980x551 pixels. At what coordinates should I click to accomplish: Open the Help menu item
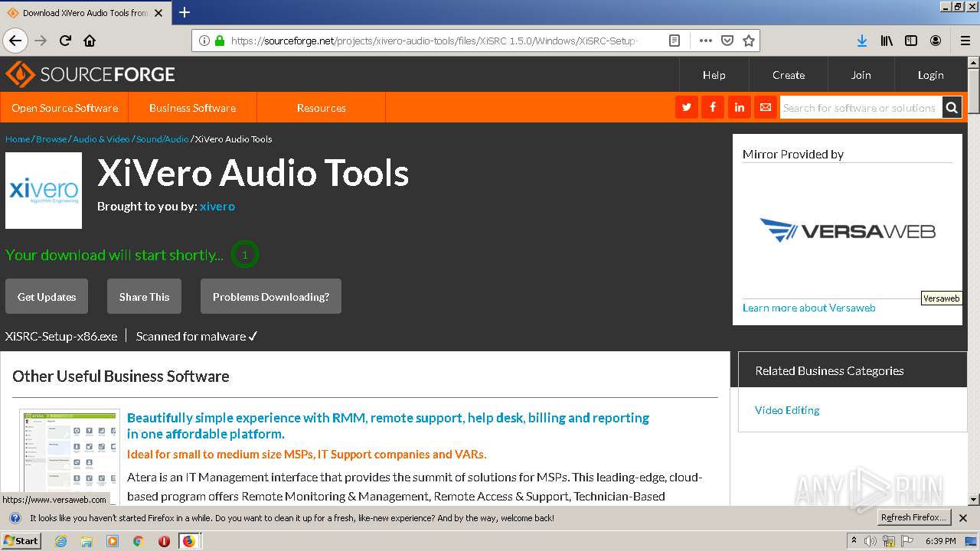[714, 74]
